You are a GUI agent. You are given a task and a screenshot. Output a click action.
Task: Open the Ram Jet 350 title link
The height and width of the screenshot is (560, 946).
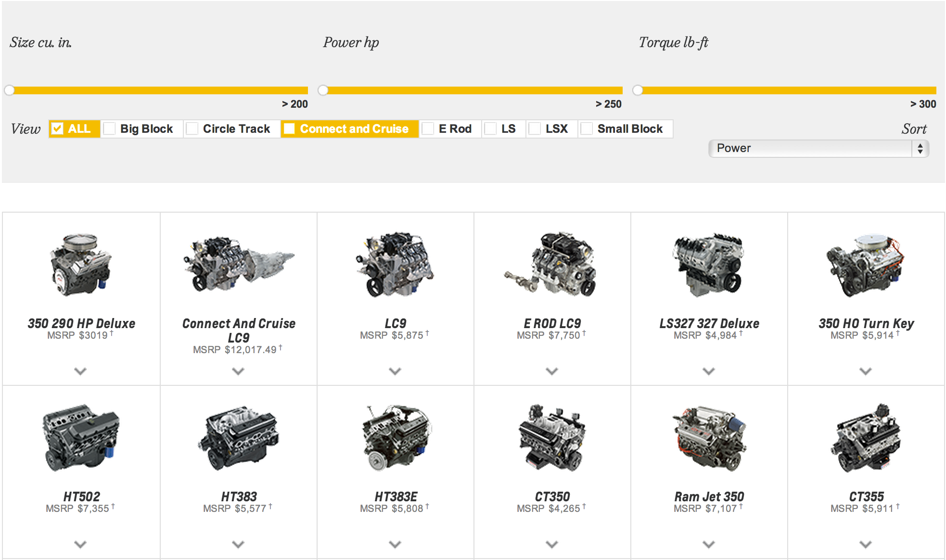(x=709, y=496)
